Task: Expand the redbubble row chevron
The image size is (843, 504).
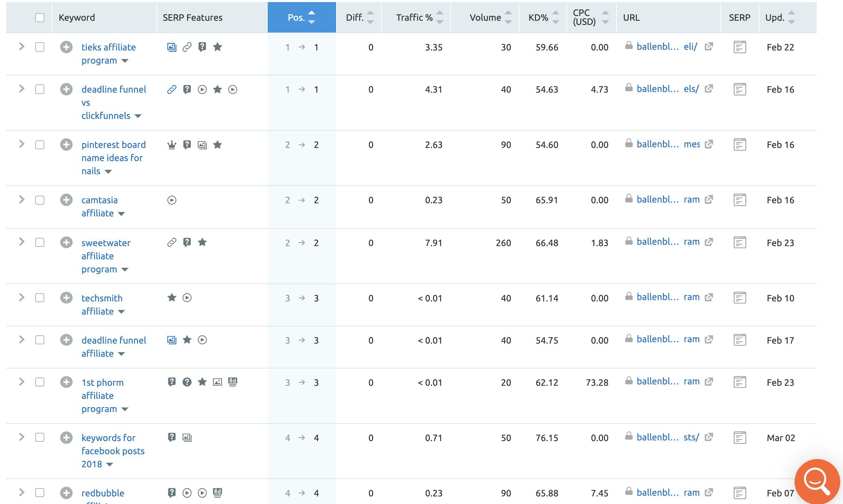Action: click(x=21, y=492)
